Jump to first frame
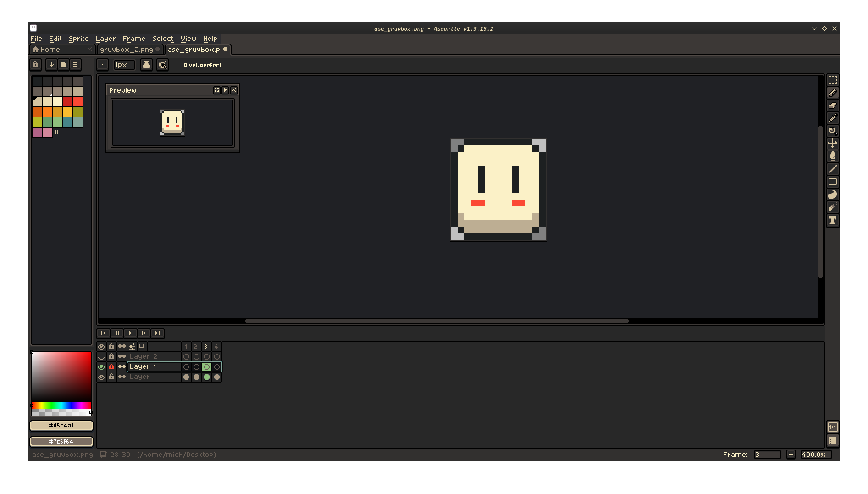 click(103, 333)
